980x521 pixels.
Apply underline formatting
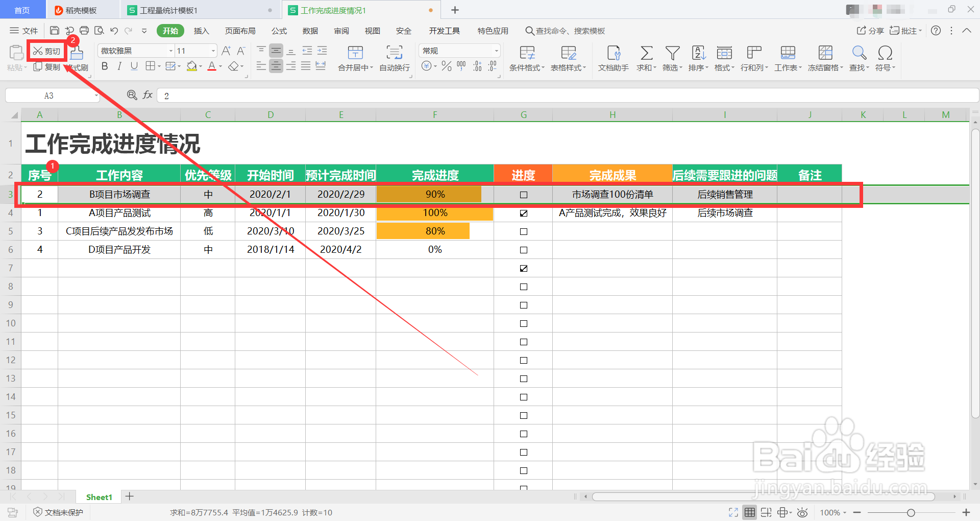pos(134,66)
